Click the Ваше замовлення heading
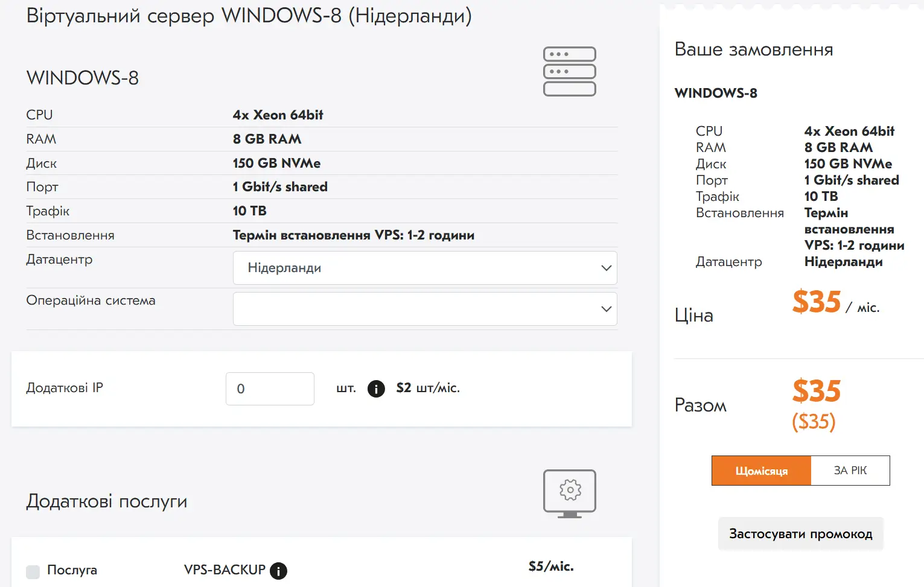This screenshot has width=924, height=587. (753, 49)
